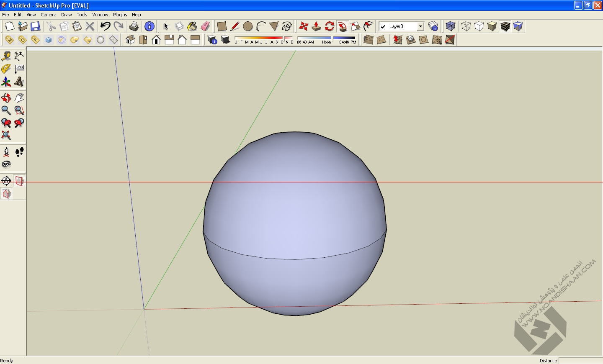Open the Layer Manager button

(x=433, y=26)
